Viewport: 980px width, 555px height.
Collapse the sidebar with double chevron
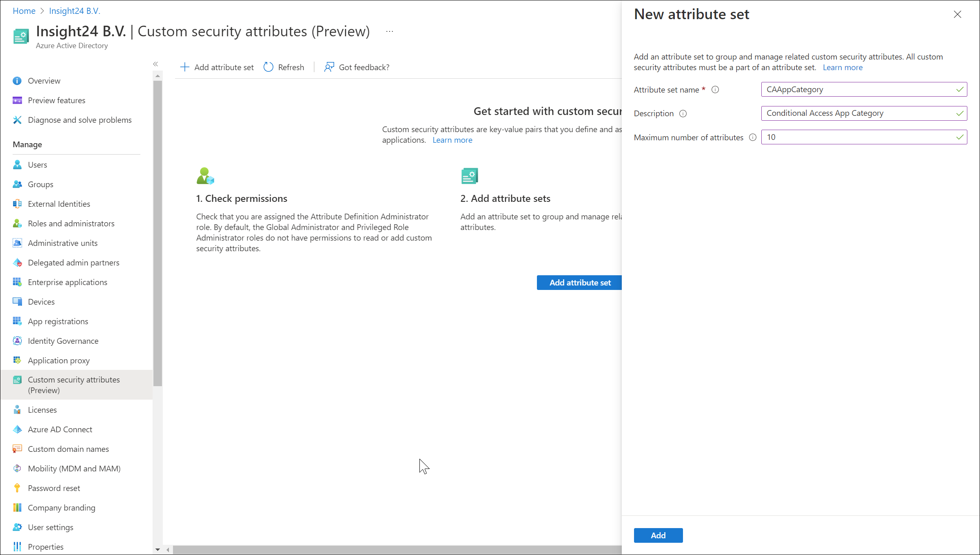(x=155, y=64)
